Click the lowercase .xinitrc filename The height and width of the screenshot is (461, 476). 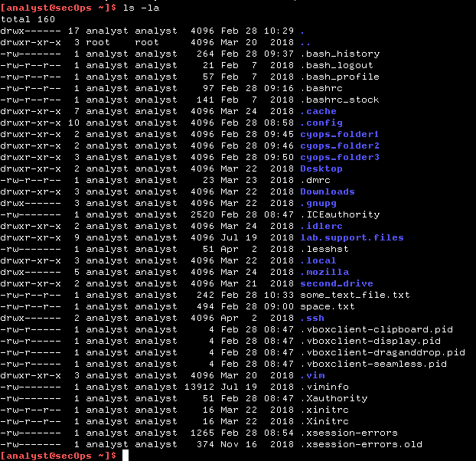coord(324,410)
